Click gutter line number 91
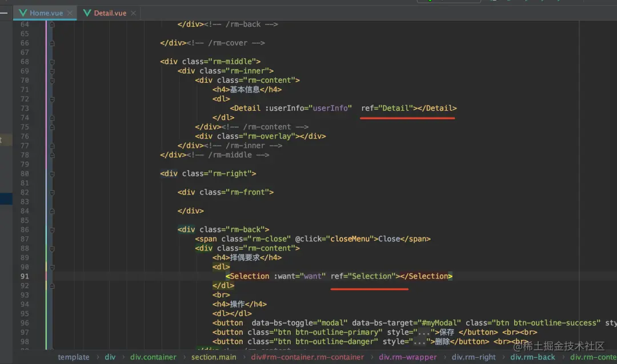Viewport: 617px width, 364px height. click(x=25, y=276)
